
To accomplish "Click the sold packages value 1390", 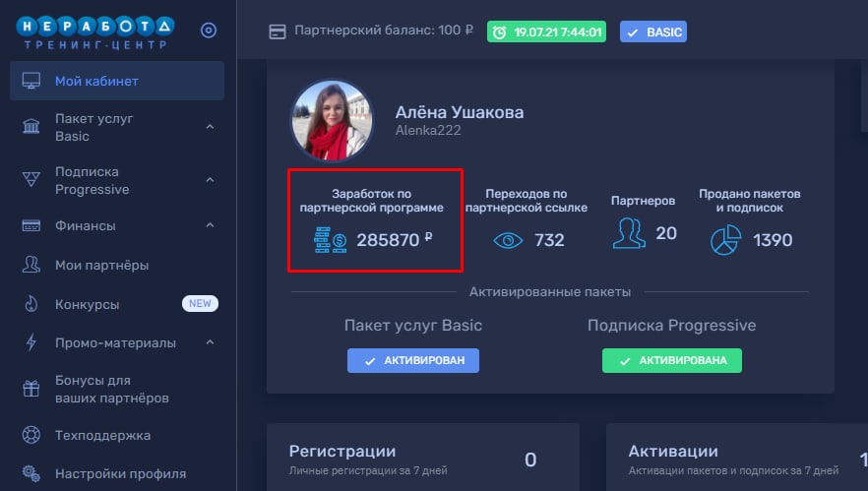I will click(773, 240).
